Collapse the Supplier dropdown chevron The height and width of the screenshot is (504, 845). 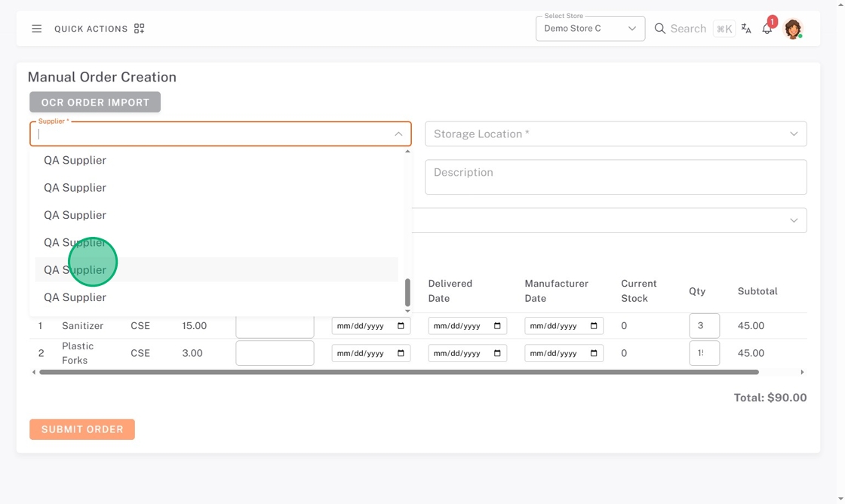398,134
